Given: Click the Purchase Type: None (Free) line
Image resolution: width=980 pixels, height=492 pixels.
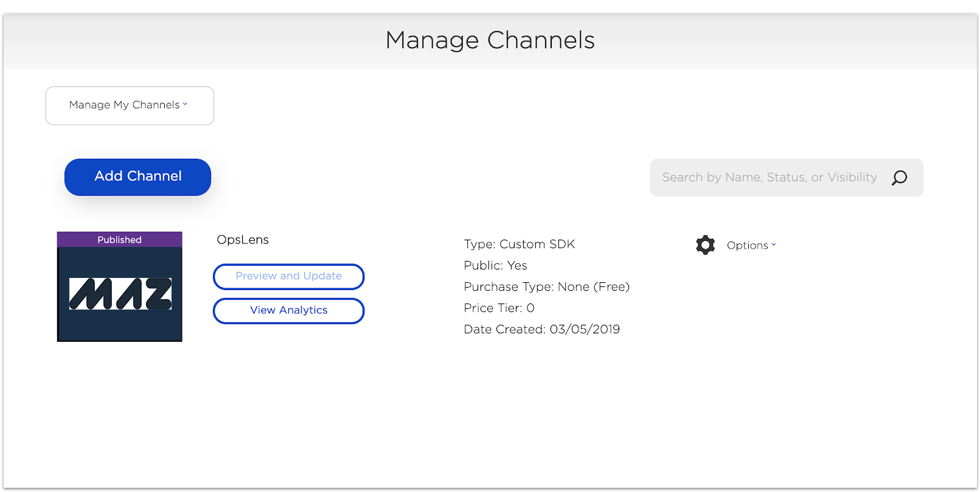Looking at the screenshot, I should [546, 287].
